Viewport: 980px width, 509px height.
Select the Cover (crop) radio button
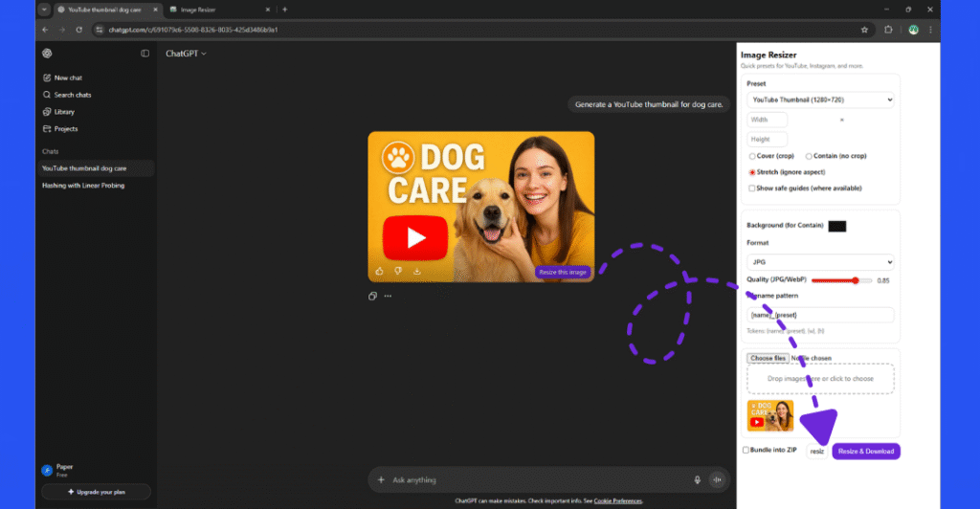(752, 156)
